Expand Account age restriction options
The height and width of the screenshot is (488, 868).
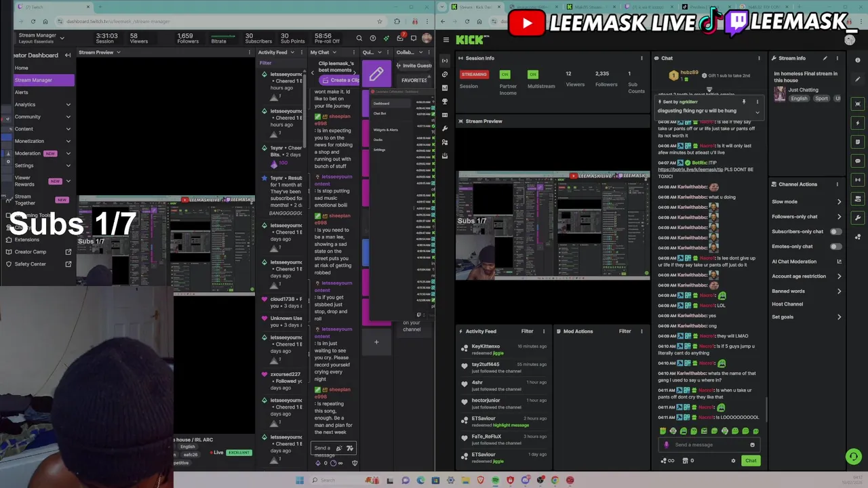839,277
